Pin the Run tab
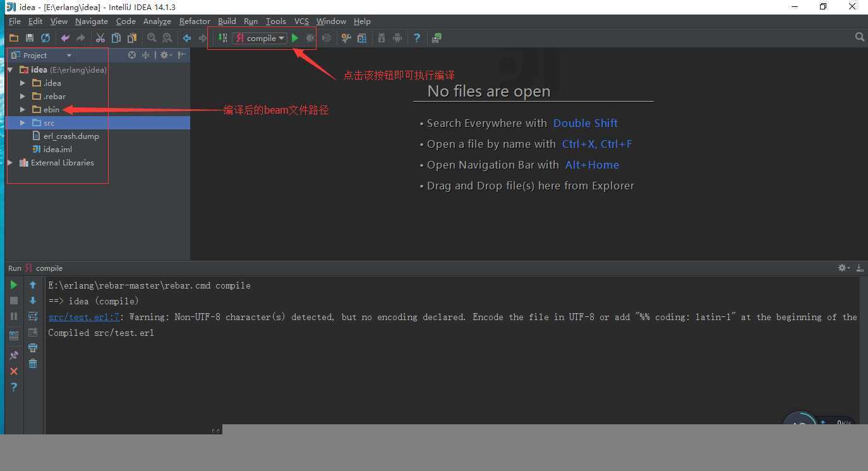The height and width of the screenshot is (471, 868). (x=14, y=355)
